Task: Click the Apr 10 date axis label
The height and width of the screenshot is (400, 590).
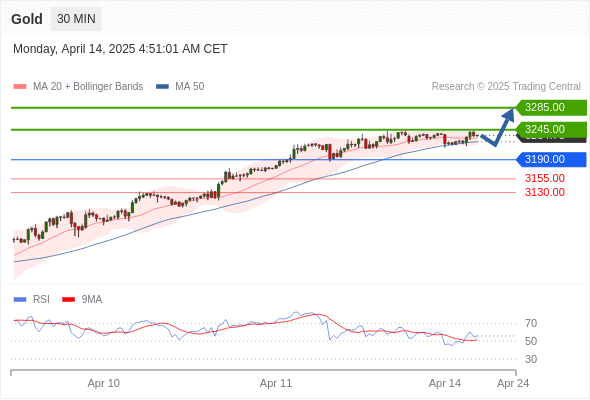Action: pos(103,383)
